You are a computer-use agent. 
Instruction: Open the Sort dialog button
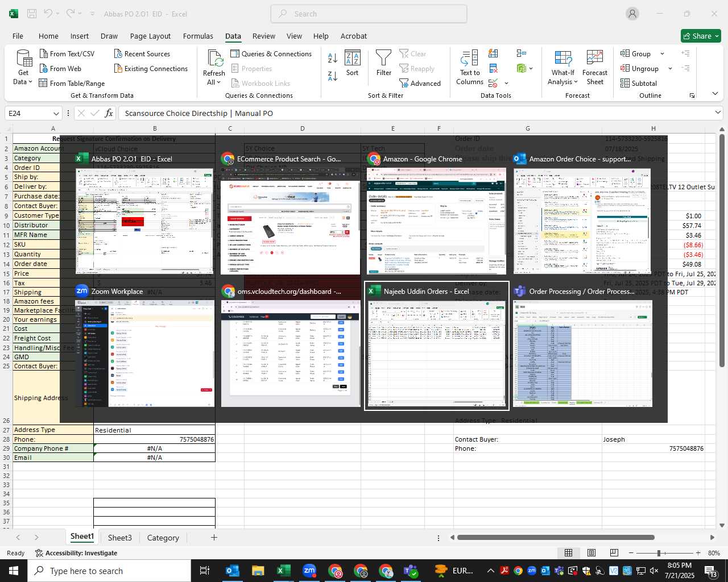tap(353, 63)
